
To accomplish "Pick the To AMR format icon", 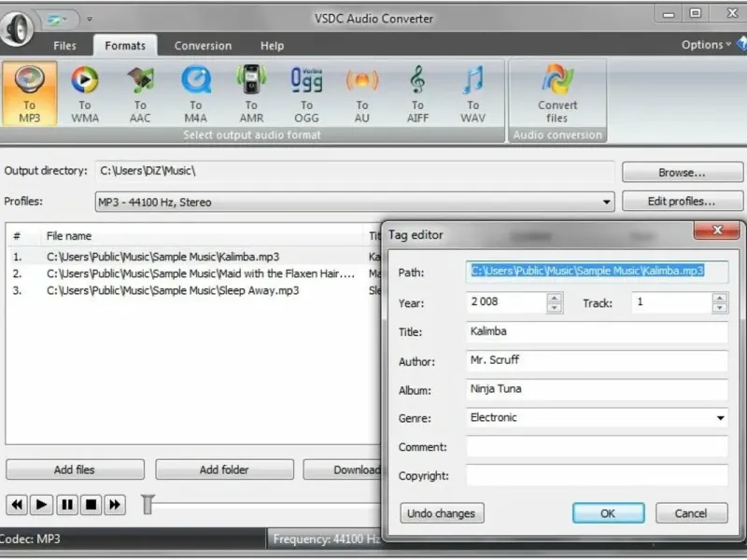I will coord(251,94).
